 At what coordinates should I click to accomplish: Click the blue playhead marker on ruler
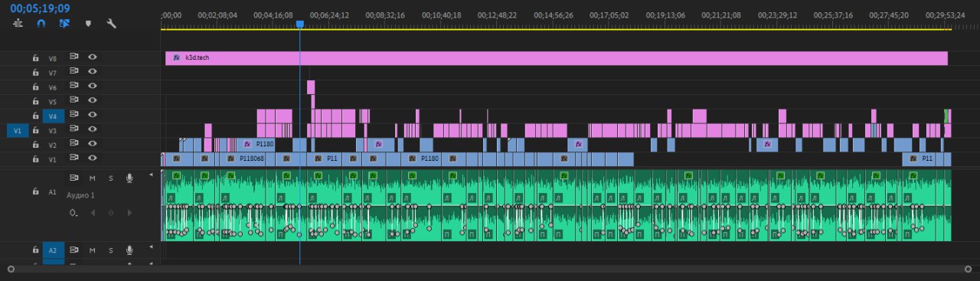[299, 25]
